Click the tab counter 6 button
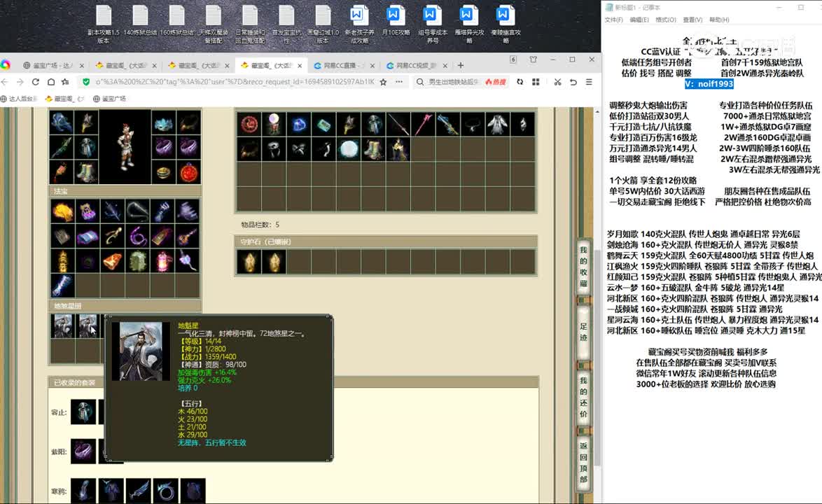822x504 pixels. [513, 59]
